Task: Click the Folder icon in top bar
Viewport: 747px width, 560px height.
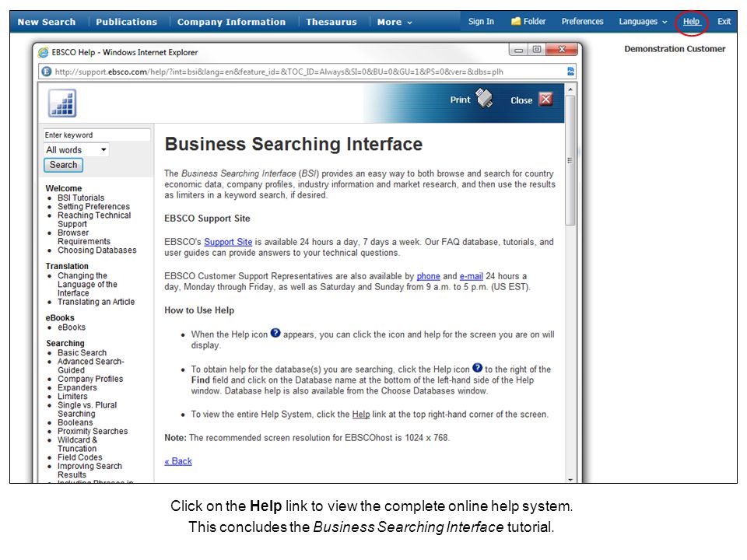Action: coord(516,22)
